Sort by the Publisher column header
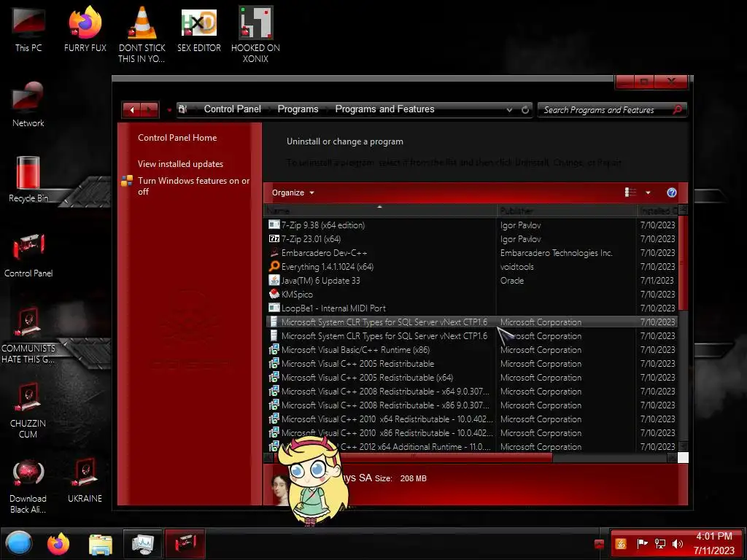This screenshot has height=560, width=747. 566,211
